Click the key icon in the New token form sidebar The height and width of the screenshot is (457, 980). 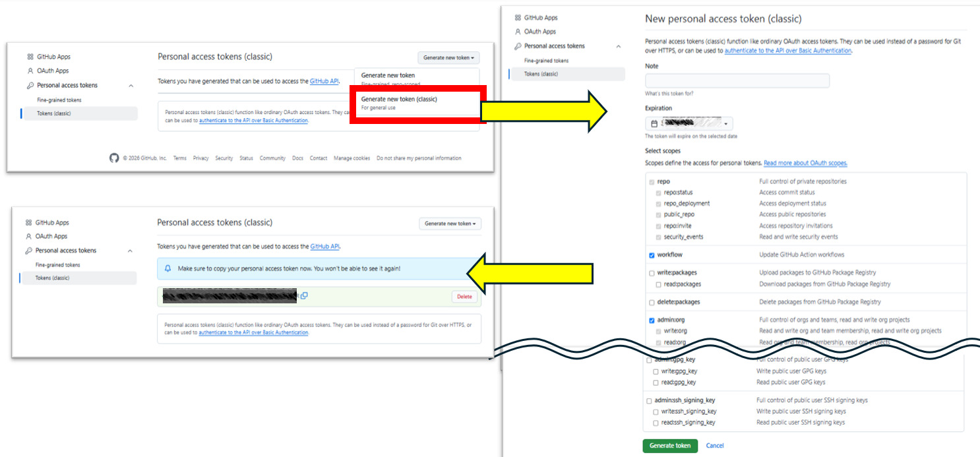pyautogui.click(x=518, y=46)
